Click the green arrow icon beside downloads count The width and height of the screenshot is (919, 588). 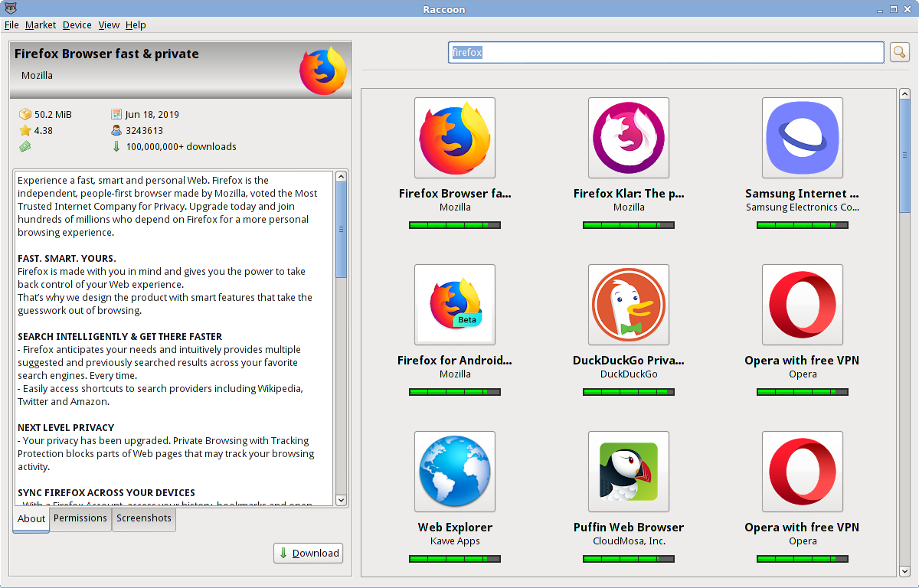click(x=116, y=147)
